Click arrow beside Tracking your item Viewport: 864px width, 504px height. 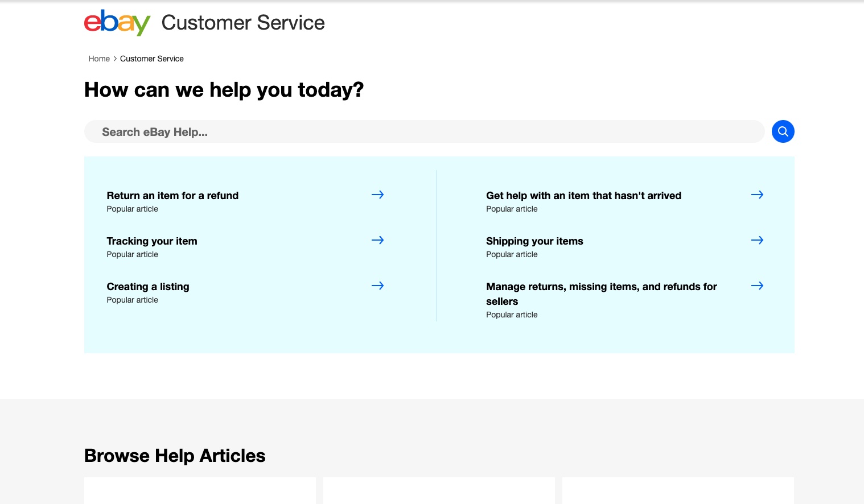click(377, 240)
